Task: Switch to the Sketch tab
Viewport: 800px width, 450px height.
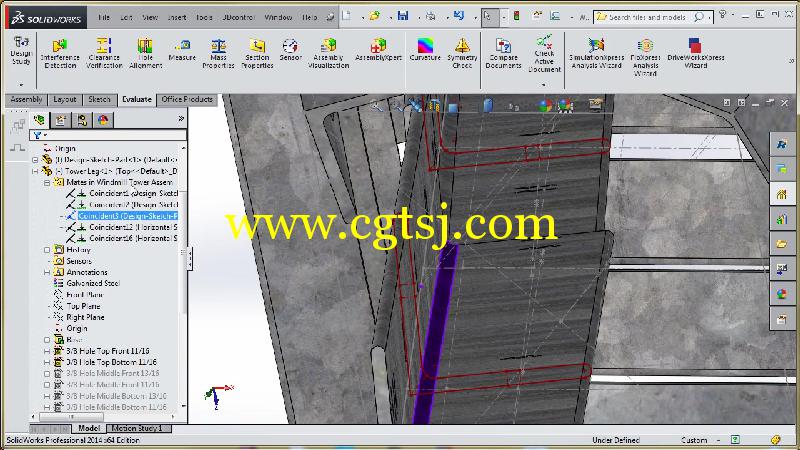Action: [99, 99]
